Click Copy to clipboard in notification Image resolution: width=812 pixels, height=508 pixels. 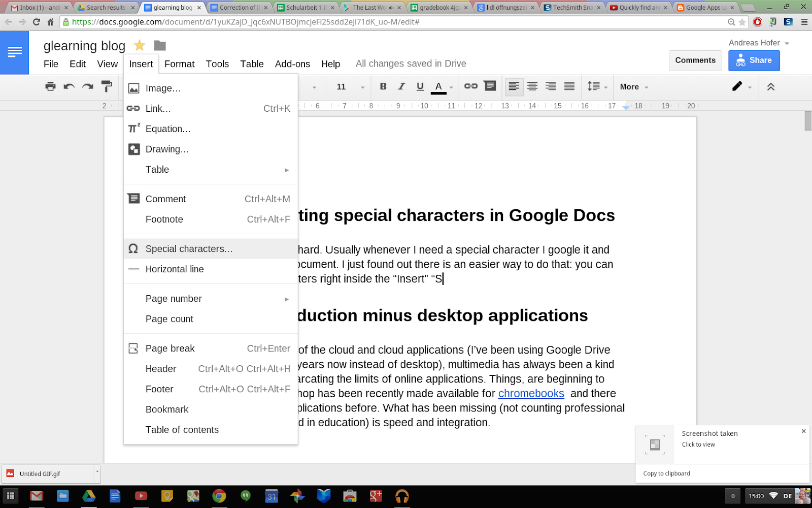pyautogui.click(x=666, y=473)
